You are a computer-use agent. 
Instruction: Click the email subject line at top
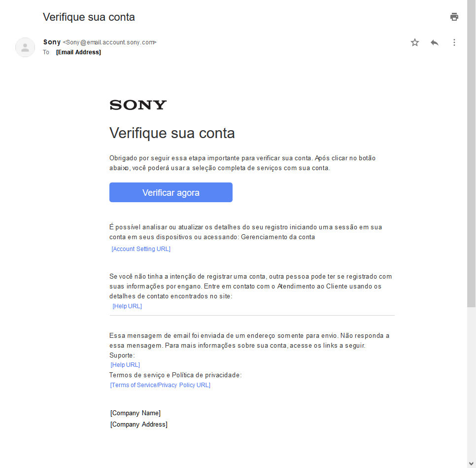pos(89,17)
